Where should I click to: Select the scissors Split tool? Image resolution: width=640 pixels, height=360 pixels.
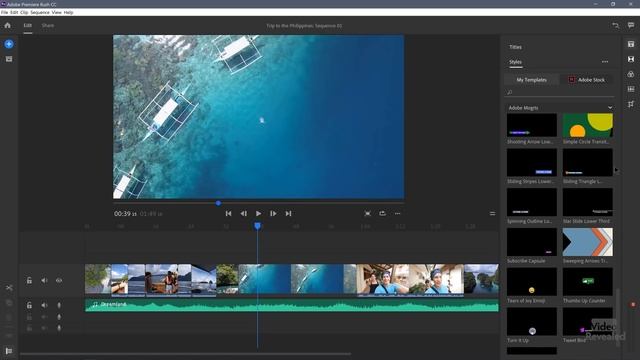coord(9,288)
